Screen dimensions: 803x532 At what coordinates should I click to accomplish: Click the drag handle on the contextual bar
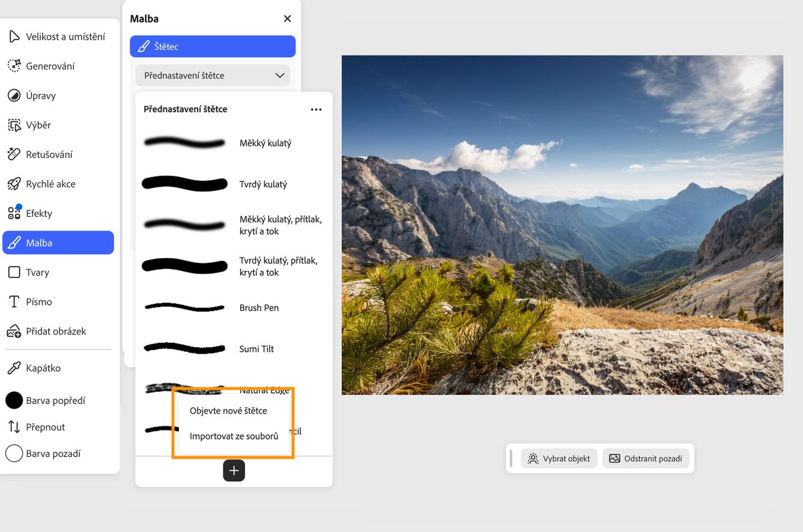[x=511, y=459]
